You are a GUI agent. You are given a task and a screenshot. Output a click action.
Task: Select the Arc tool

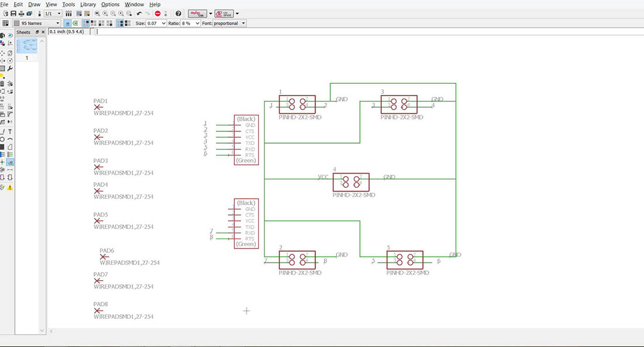pyautogui.click(x=10, y=139)
